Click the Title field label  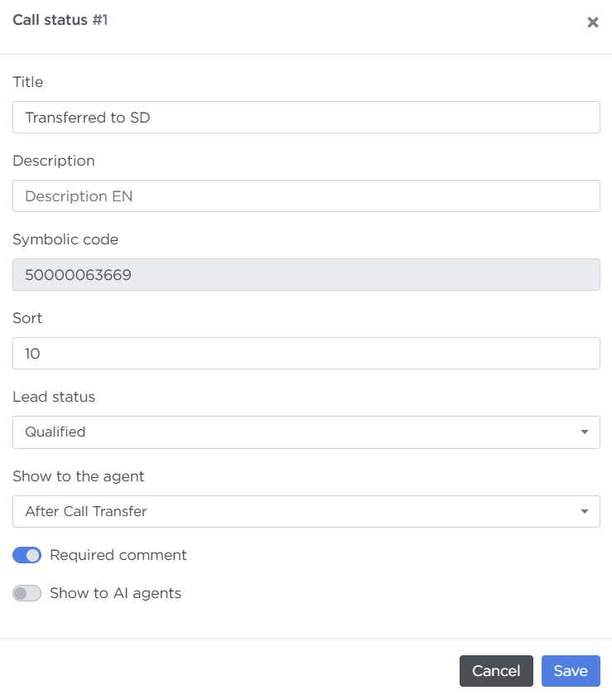tap(28, 82)
